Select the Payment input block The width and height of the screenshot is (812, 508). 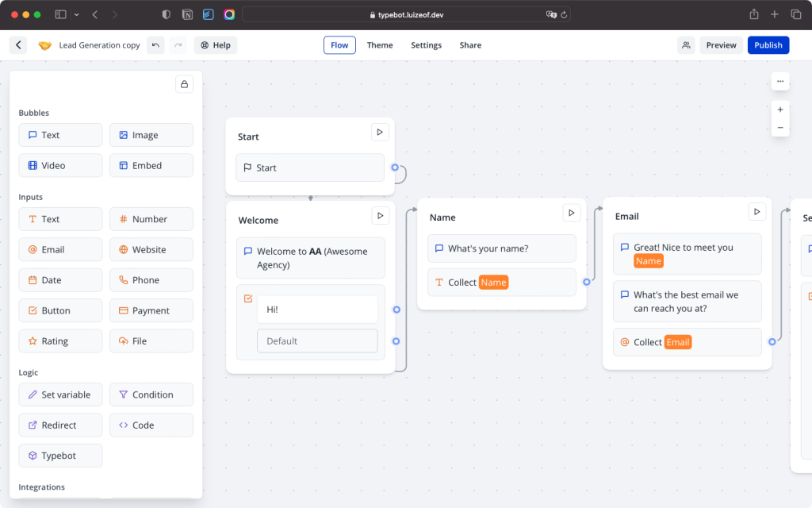[x=151, y=310]
